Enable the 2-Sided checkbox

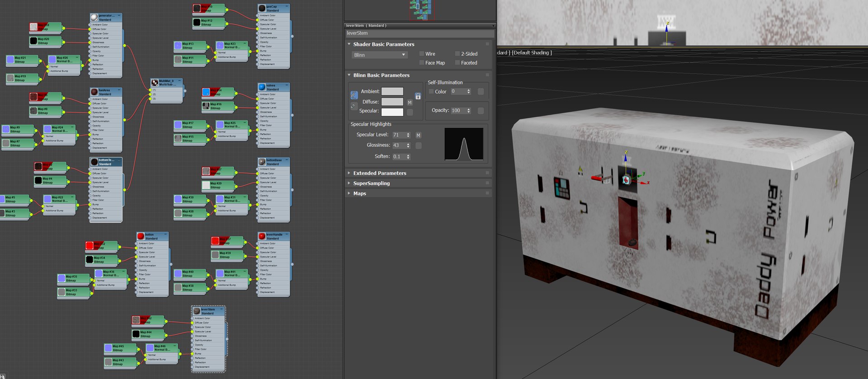[x=458, y=54]
